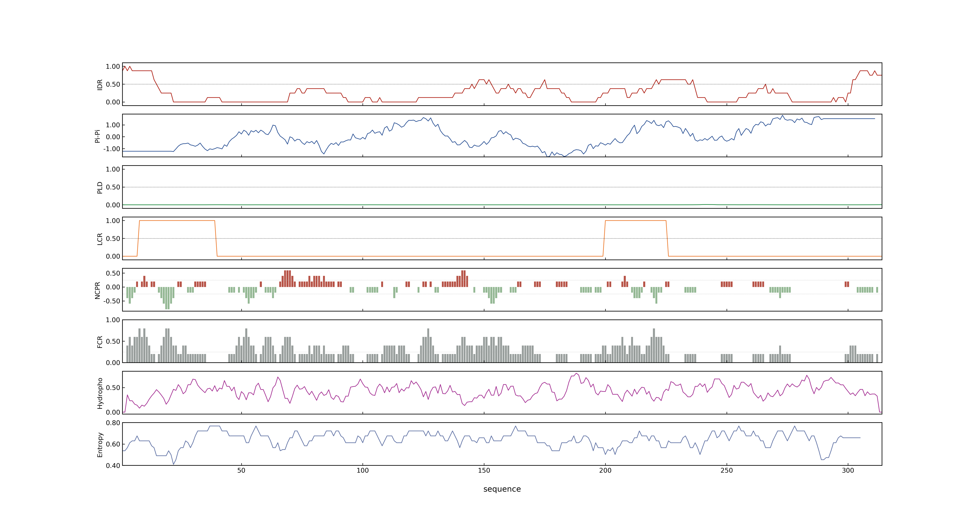Click the 0.00 tick on Pi-Pi axis
The image size is (980, 523).
coord(113,137)
